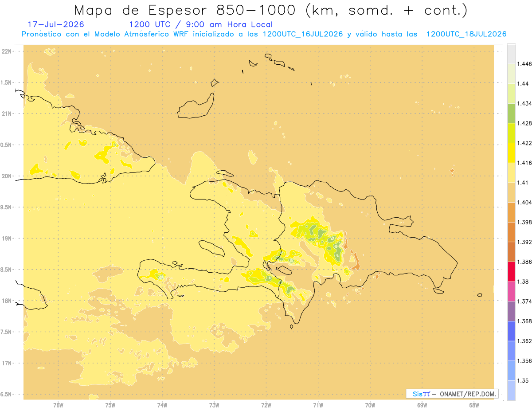Screen dimensions: 532x411
Task: Click the '19N' latitude label
Action: coord(7,239)
